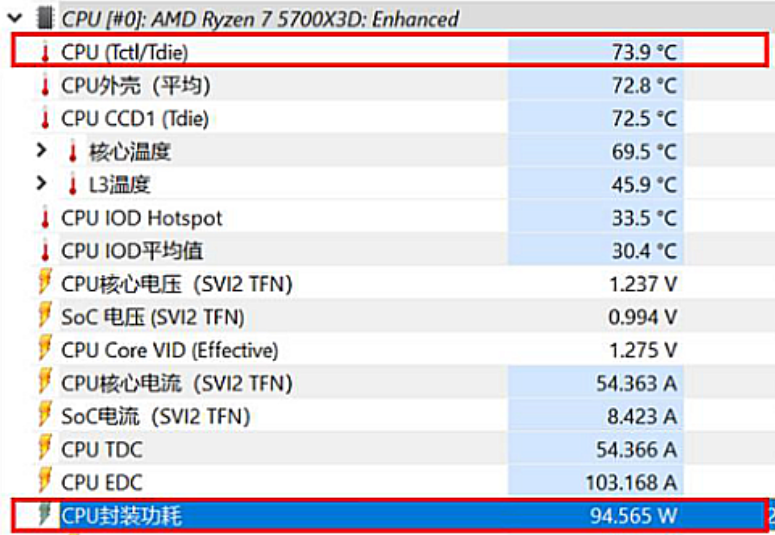This screenshot has width=775, height=535.
Task: Click the thermometer icon beside CPU (Tctl/Tdie)
Action: coord(44,53)
